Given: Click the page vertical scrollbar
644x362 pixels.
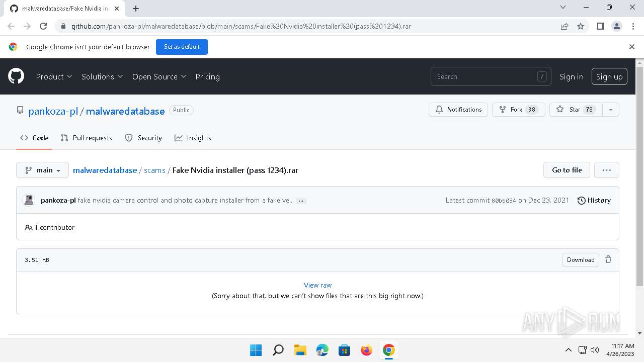Looking at the screenshot, I should [639, 176].
